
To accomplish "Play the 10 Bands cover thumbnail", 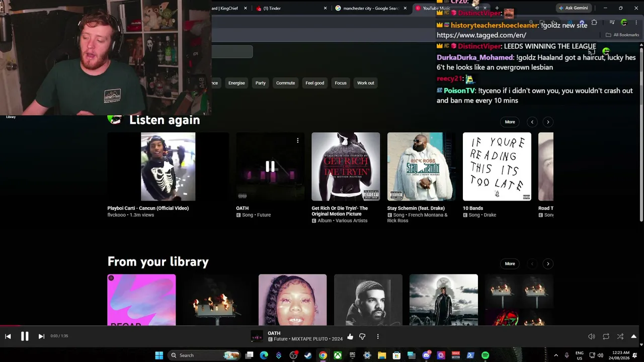I will [x=497, y=167].
